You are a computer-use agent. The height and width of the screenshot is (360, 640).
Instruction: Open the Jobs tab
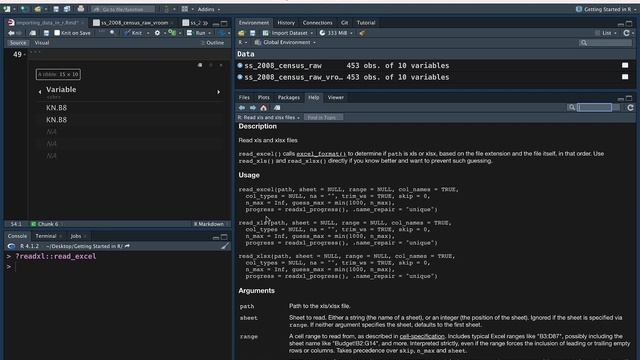tap(76, 236)
